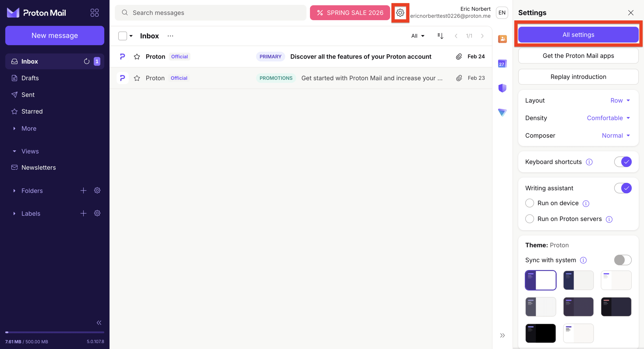Click the Contacts icon in side bar
Screen dimensions: 644x349
coord(502,39)
